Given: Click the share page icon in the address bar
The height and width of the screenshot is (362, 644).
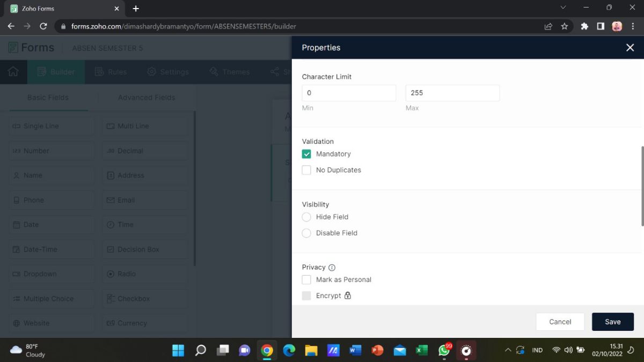Looking at the screenshot, I should click(548, 26).
